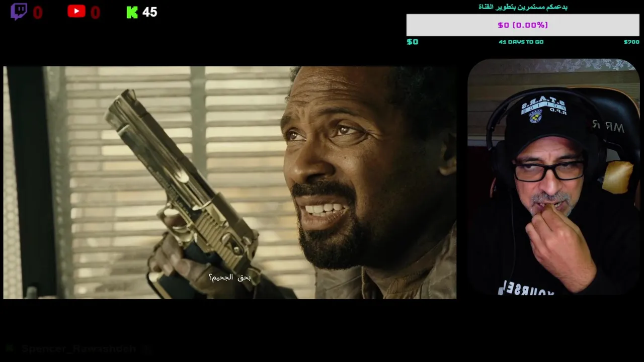
Task: Click the Twitch logo icon
Action: (19, 12)
